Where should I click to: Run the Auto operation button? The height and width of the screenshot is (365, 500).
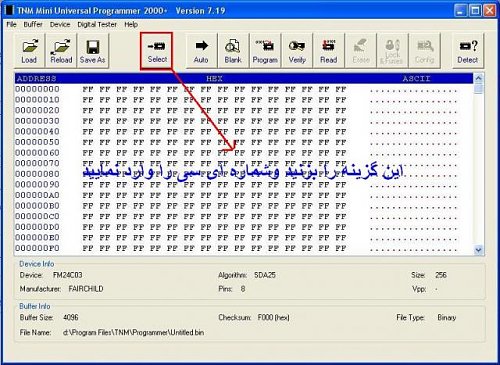point(201,51)
